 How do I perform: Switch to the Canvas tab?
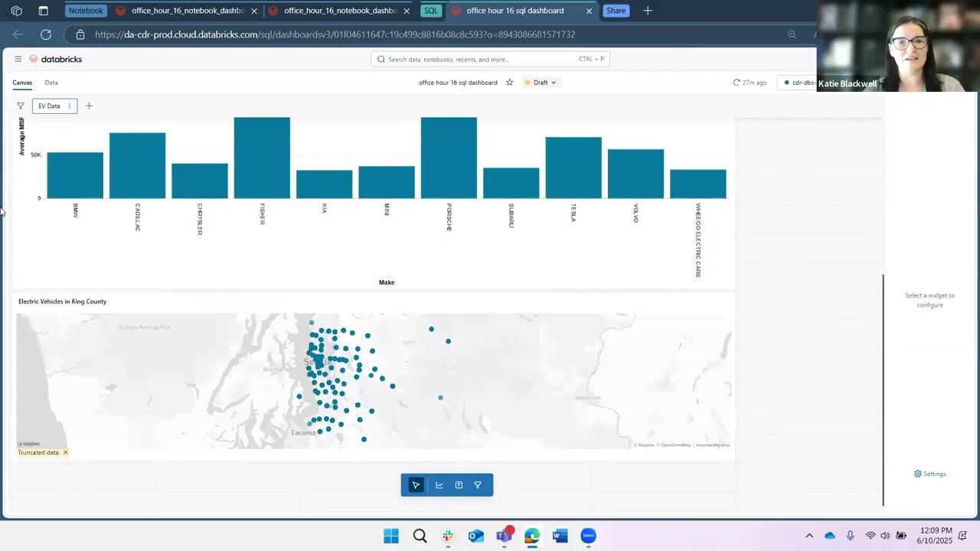pos(22,83)
